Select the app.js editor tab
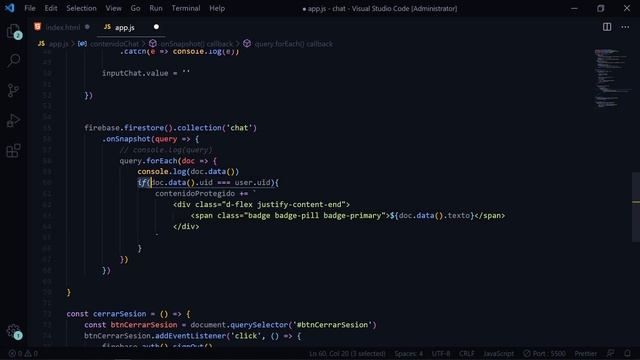Image resolution: width=640 pixels, height=360 pixels. pyautogui.click(x=124, y=27)
